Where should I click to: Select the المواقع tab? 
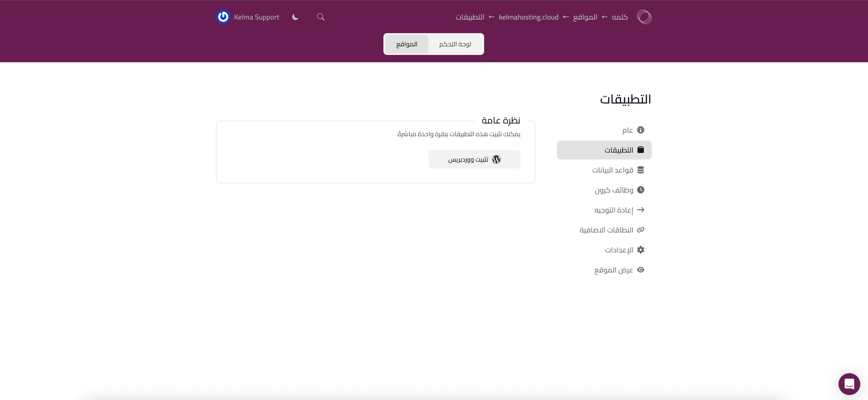pyautogui.click(x=407, y=44)
